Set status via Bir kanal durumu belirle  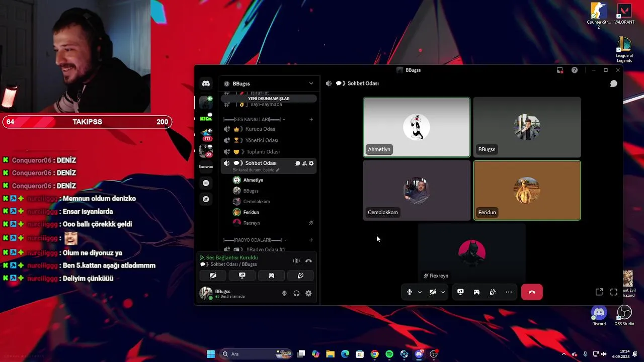256,170
